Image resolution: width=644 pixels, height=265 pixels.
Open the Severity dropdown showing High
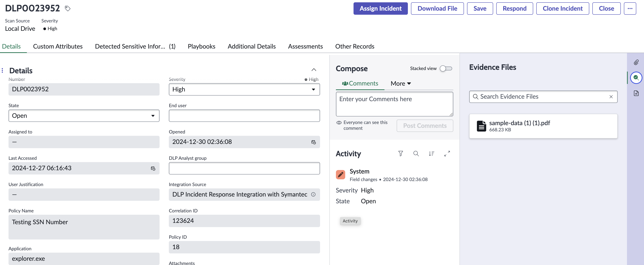[244, 90]
